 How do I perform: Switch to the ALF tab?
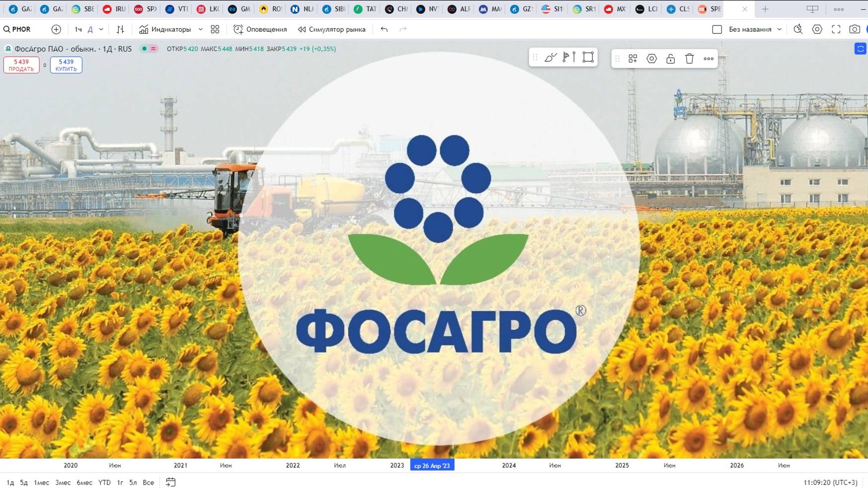[459, 9]
